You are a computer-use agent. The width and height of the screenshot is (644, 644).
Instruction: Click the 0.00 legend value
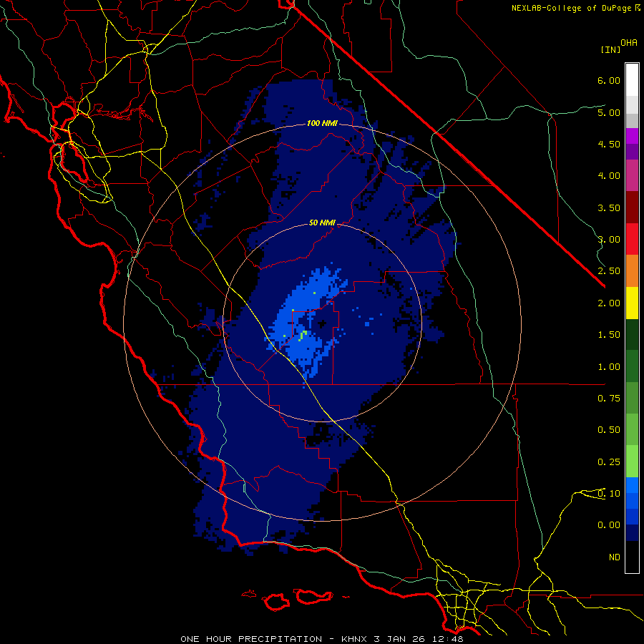pos(609,525)
